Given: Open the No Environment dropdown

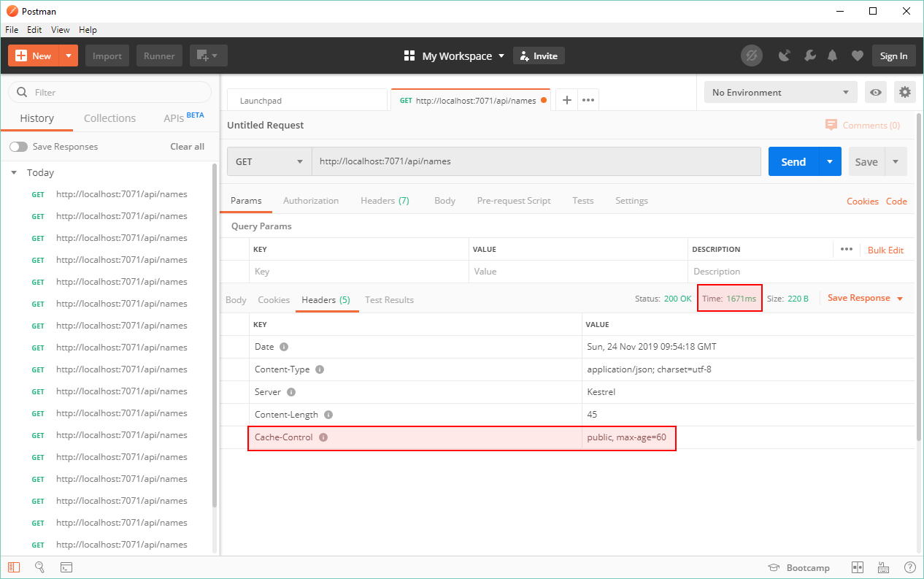Looking at the screenshot, I should [780, 92].
